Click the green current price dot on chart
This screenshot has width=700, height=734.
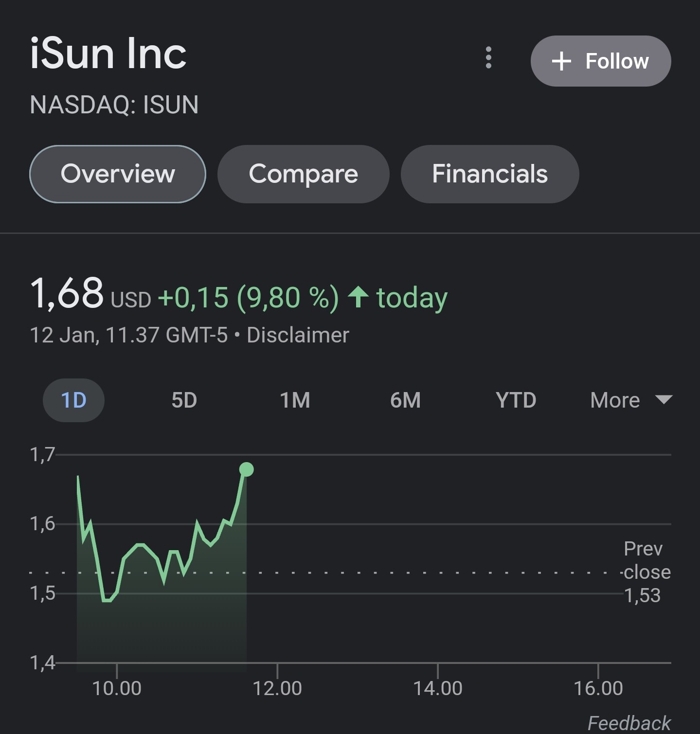(x=247, y=469)
